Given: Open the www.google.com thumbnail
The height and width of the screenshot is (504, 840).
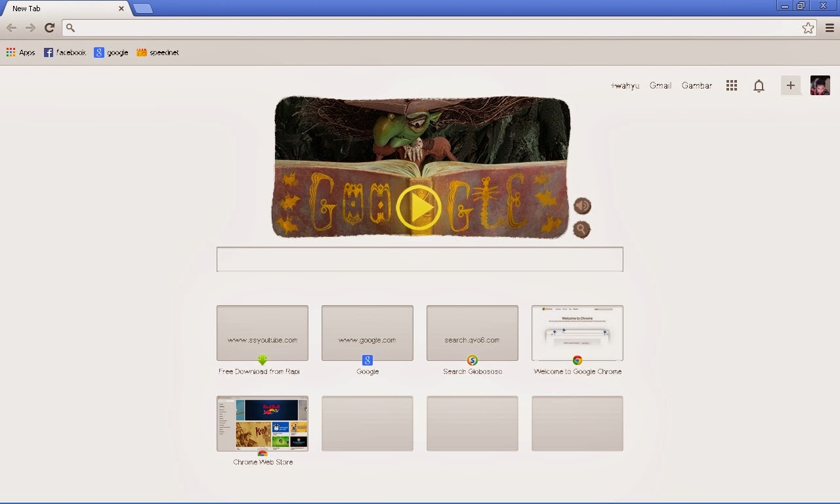Looking at the screenshot, I should pos(367,333).
